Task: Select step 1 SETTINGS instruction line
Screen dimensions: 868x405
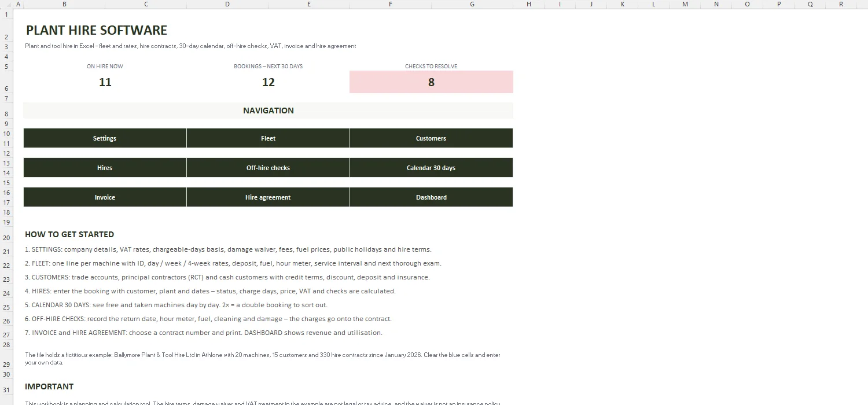Action: (x=228, y=249)
